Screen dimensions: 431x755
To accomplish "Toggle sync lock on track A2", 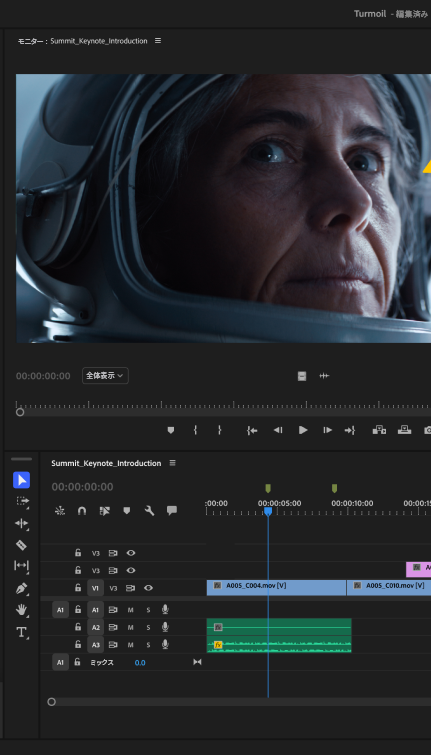I will coord(113,627).
